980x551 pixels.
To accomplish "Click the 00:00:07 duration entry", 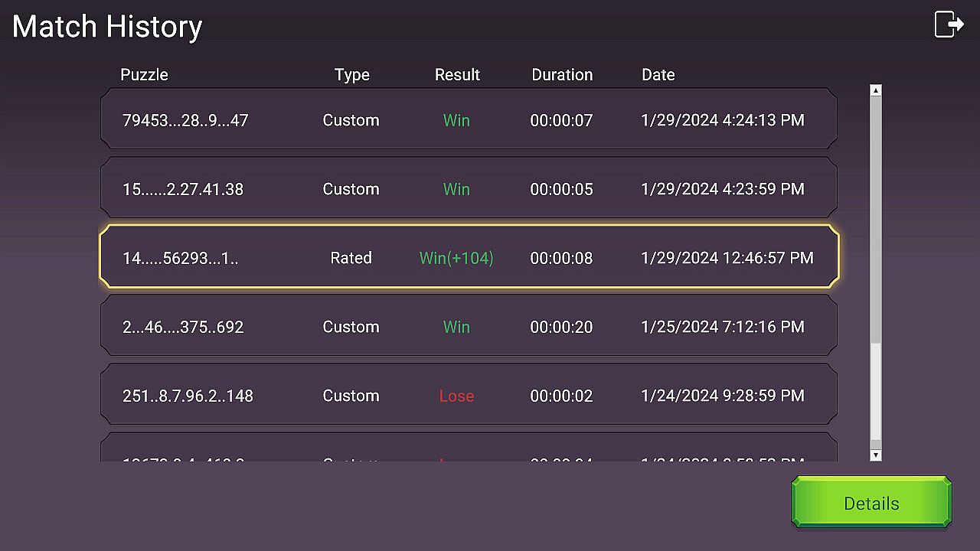I will coord(561,121).
